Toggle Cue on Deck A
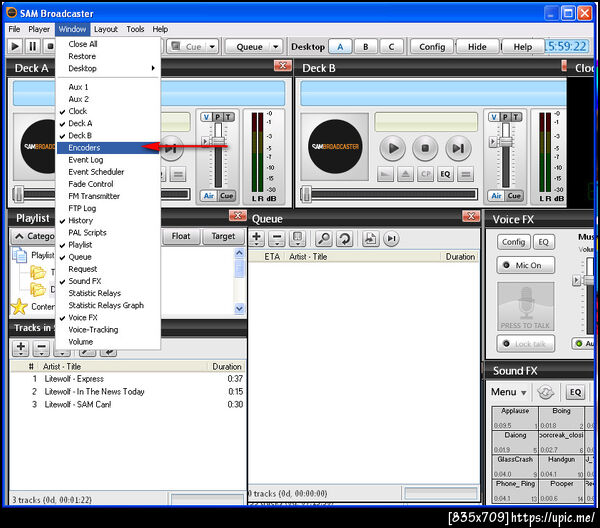This screenshot has height=528, width=600. tap(227, 196)
